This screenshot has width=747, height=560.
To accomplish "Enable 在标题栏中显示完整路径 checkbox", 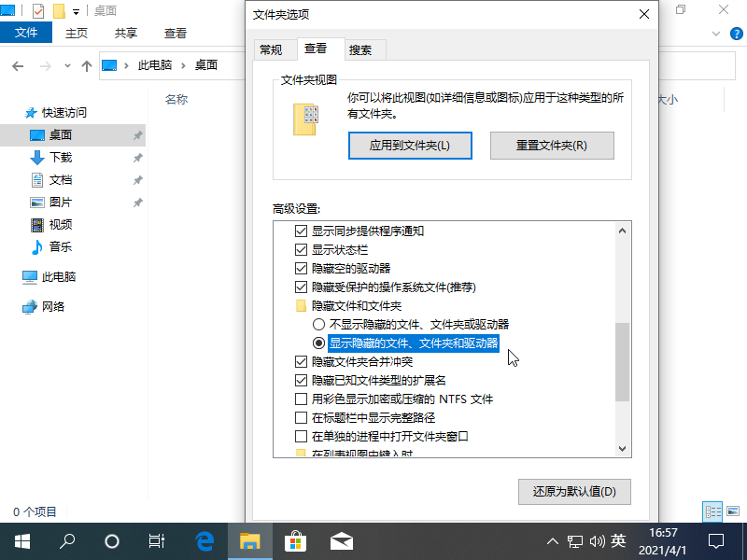I will tap(301, 417).
